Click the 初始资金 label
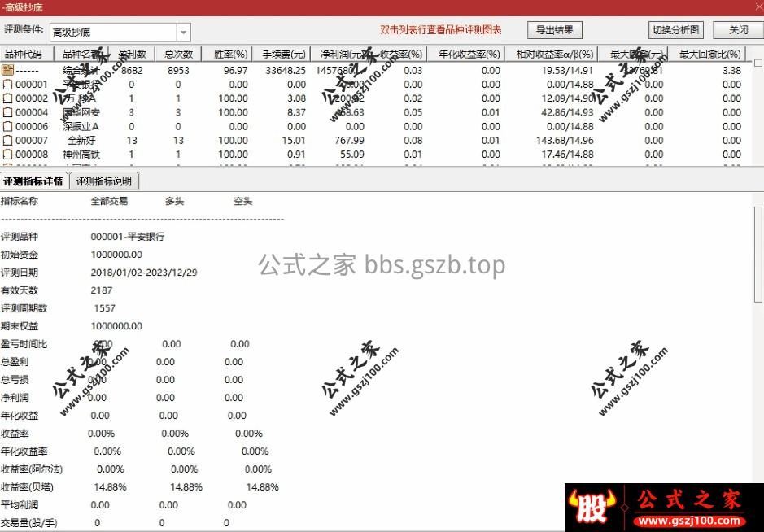764x532 pixels. point(20,255)
